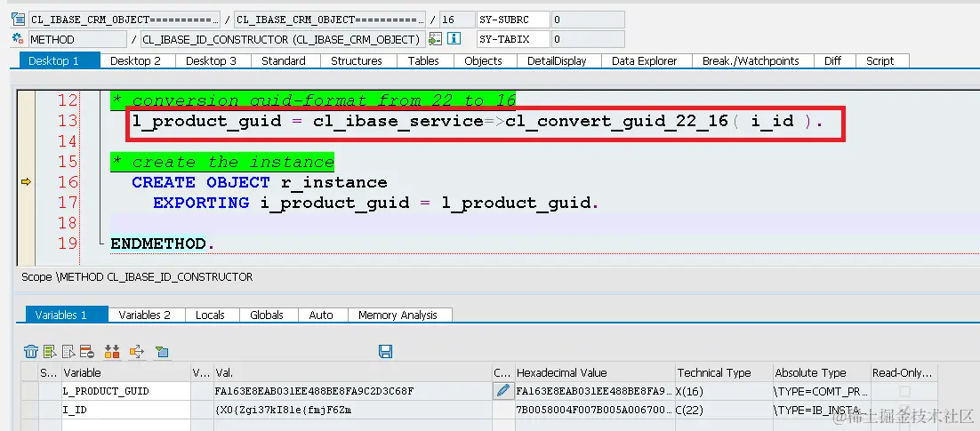Image resolution: width=980 pixels, height=431 pixels.
Task: Click the green list-with-arrow toolbar icon
Action: (x=50, y=352)
